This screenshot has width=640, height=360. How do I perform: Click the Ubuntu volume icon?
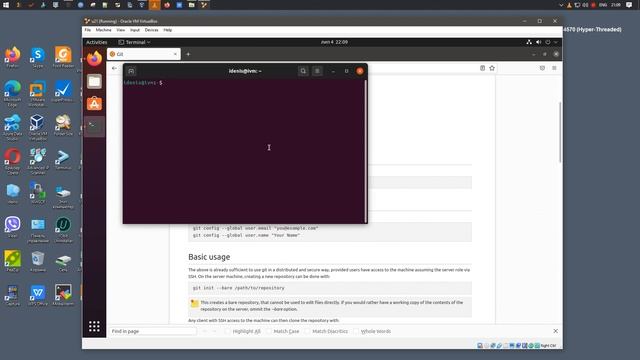click(x=538, y=42)
